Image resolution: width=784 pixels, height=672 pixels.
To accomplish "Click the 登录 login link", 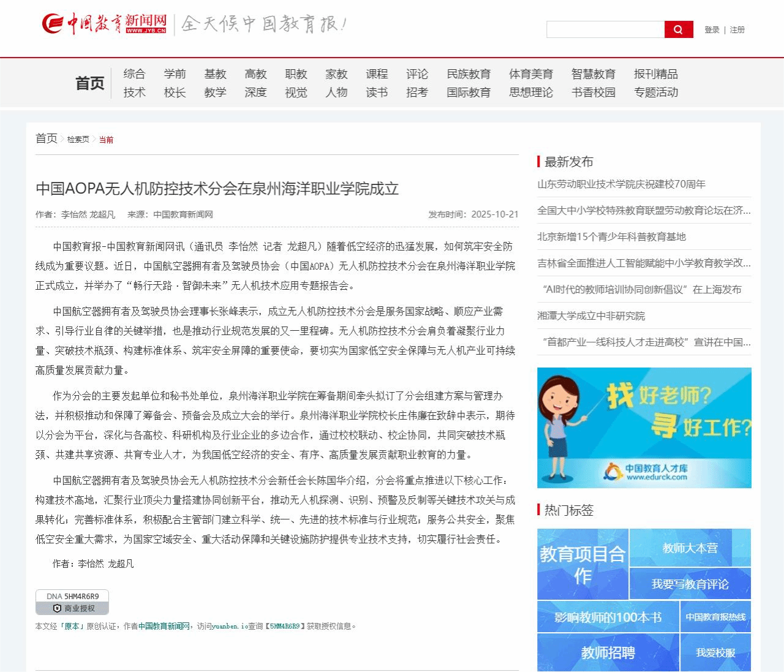I will (712, 29).
